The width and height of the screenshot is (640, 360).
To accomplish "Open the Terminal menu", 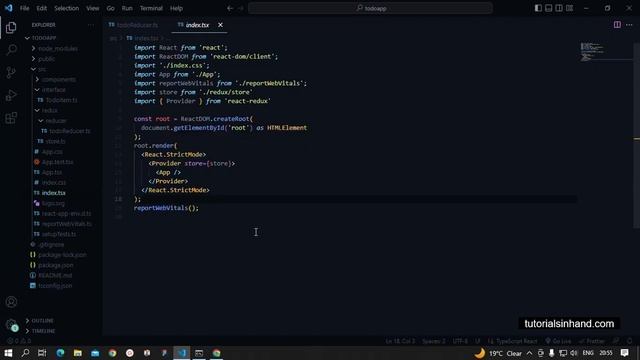I will tap(151, 8).
